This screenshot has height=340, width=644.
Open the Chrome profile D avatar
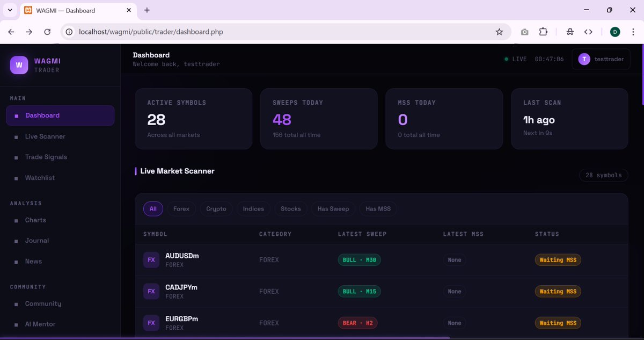(x=615, y=32)
